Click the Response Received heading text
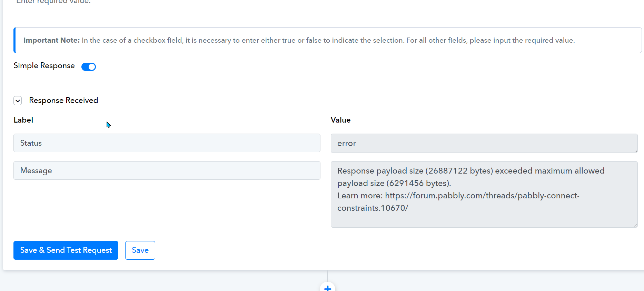Screen dimensions: 644x291 point(63,100)
